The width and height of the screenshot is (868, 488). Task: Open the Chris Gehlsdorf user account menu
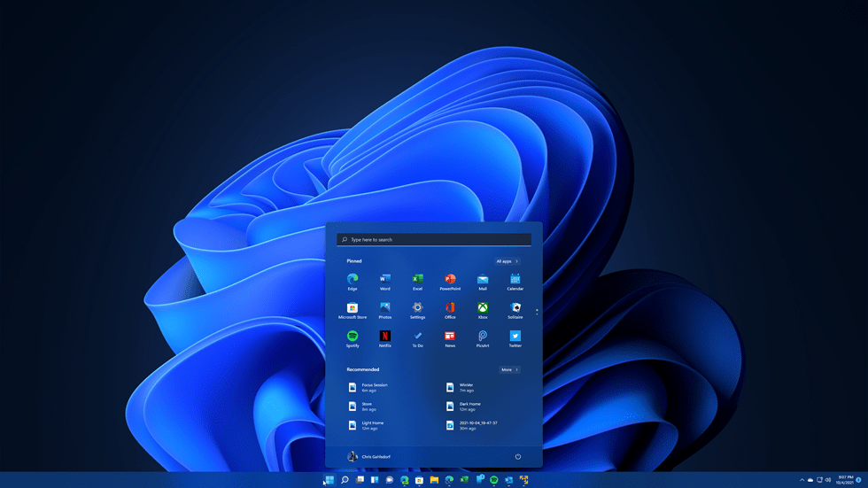[x=368, y=456]
